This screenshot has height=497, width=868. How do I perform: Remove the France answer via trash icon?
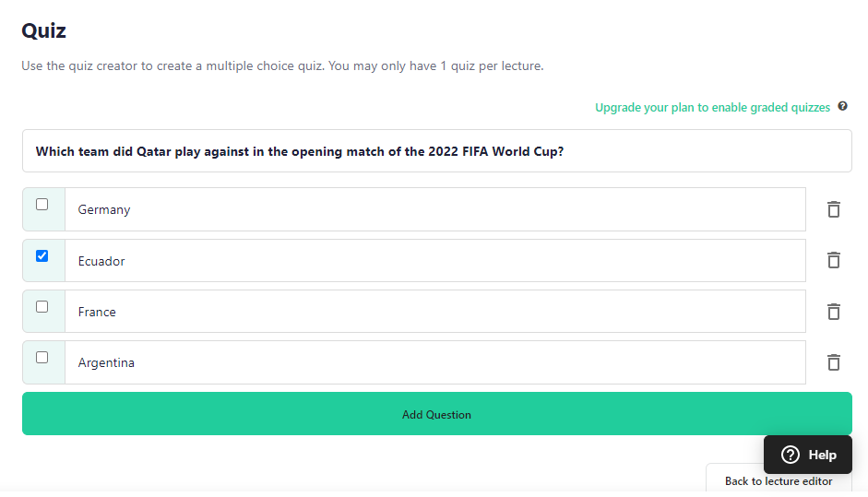[x=834, y=312]
